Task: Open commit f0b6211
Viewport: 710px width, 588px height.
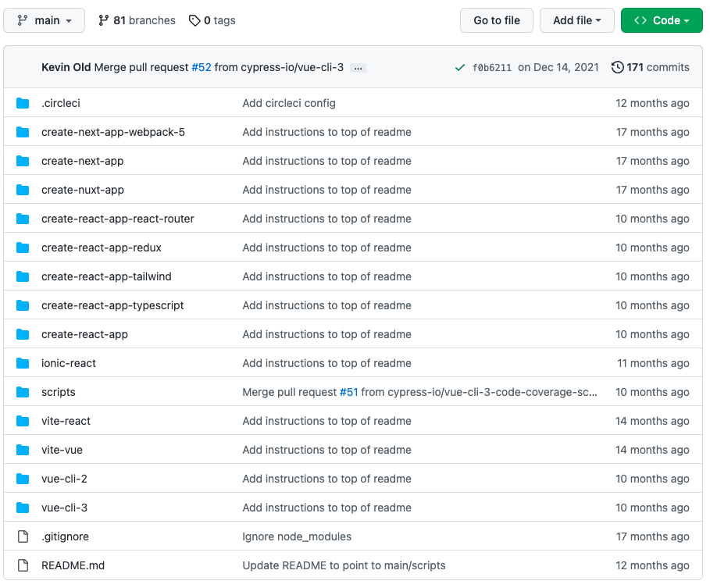Action: (x=492, y=68)
